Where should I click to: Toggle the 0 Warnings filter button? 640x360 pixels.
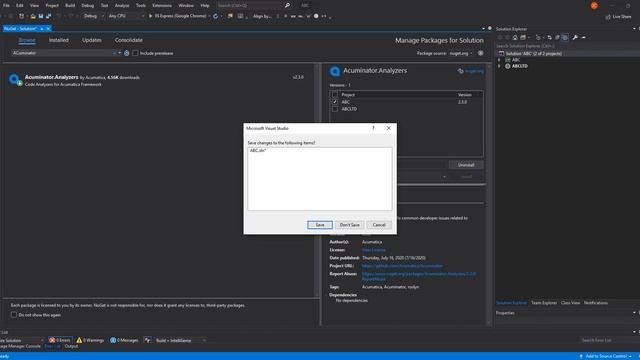coord(90,340)
